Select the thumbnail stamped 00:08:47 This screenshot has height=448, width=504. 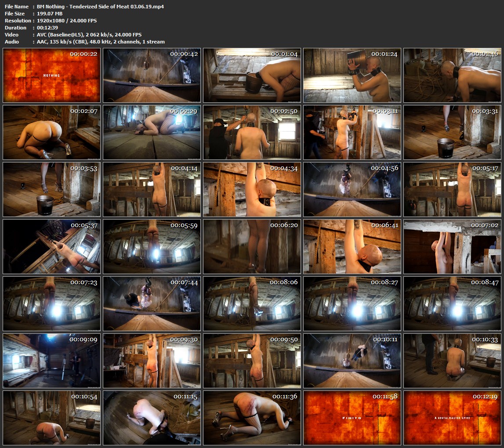tap(452, 303)
